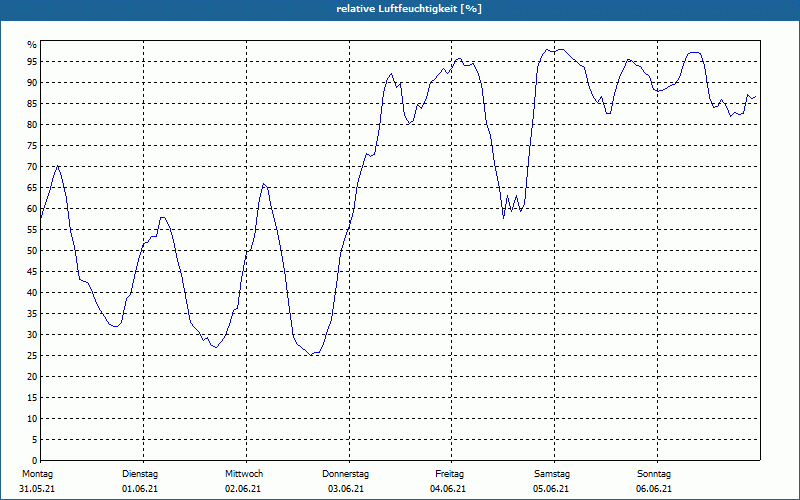This screenshot has width=800, height=500.
Task: Click the 'Dienstag' day label
Action: [x=140, y=474]
